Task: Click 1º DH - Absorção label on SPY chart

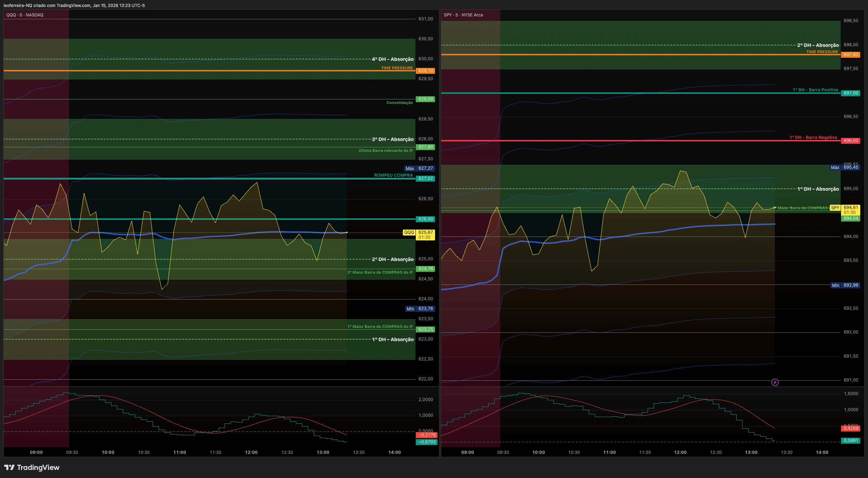Action: coord(818,189)
